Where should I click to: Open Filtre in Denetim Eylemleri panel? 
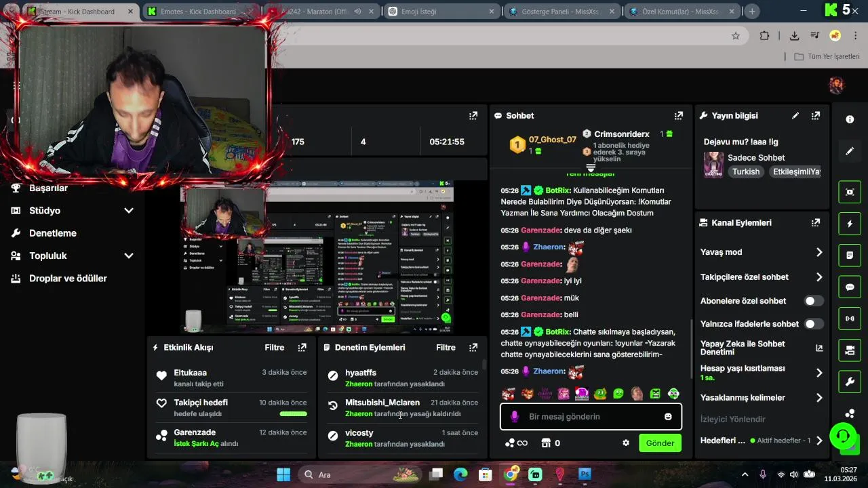(x=446, y=347)
